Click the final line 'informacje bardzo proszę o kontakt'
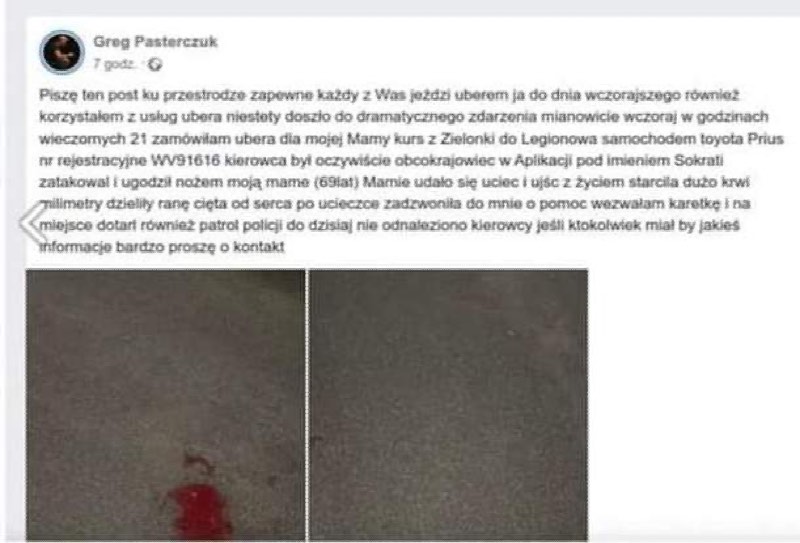 click(162, 248)
